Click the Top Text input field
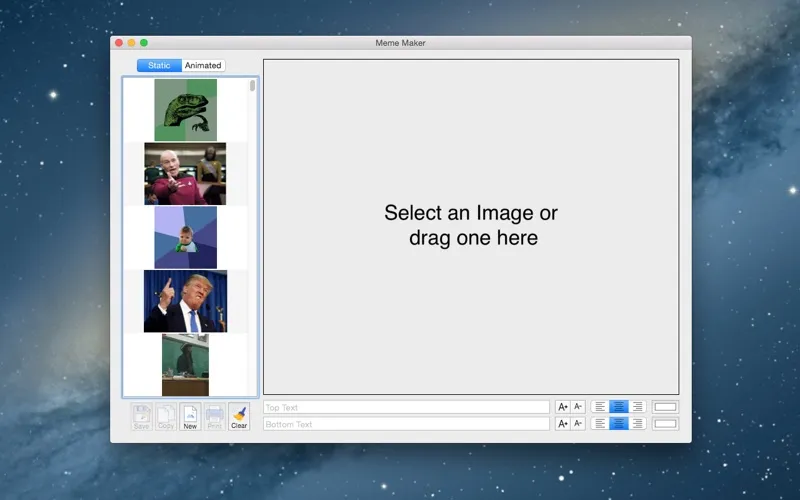Viewport: 800px width, 500px height. [406, 407]
